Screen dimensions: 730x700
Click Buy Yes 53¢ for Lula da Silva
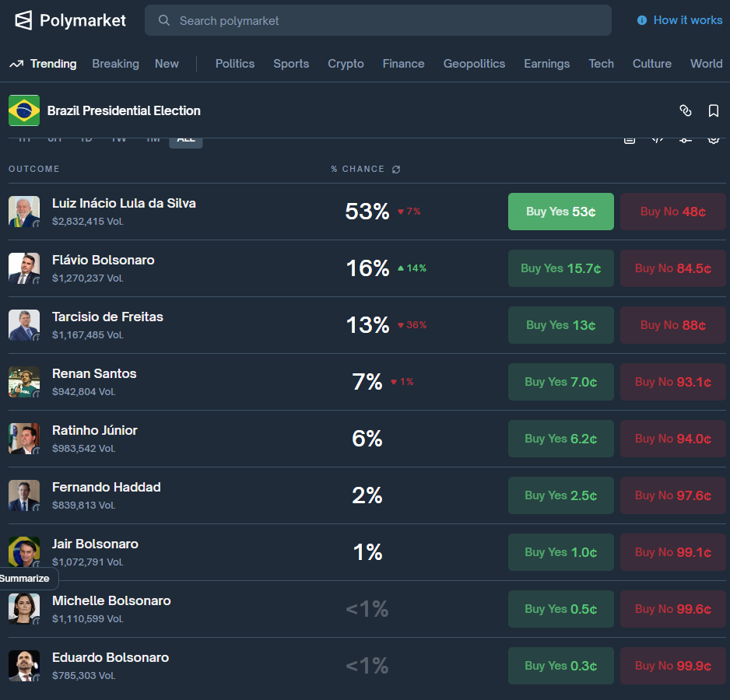561,212
